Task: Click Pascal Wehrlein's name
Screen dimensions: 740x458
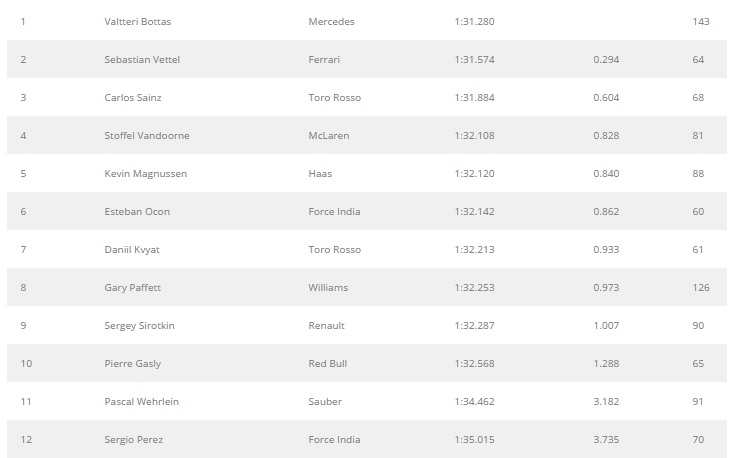Action: [142, 402]
